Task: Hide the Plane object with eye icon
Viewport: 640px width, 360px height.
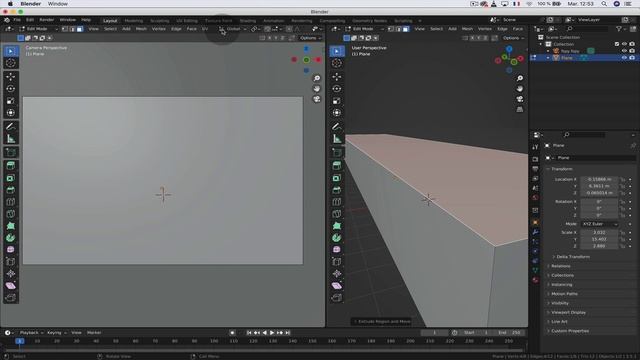Action: [x=624, y=58]
